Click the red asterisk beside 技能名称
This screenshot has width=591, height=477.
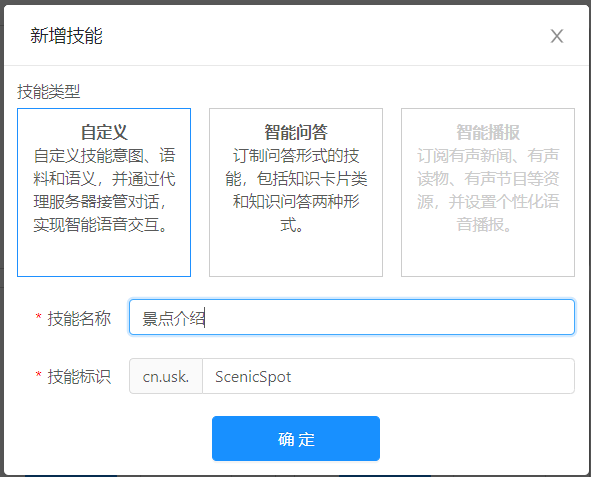pos(38,316)
